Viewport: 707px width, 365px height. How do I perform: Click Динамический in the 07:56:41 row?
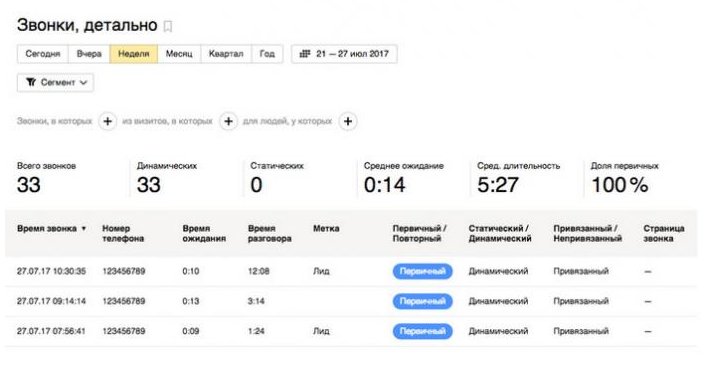click(498, 331)
